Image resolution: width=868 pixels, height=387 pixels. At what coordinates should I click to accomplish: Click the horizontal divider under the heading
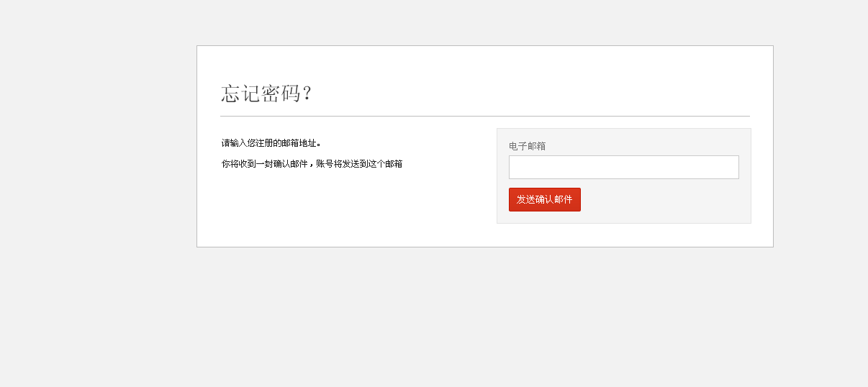(484, 116)
